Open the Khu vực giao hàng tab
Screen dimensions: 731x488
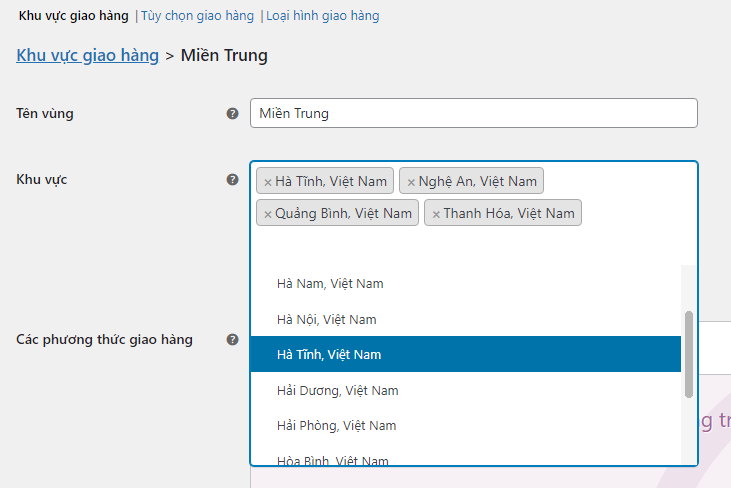coord(73,16)
